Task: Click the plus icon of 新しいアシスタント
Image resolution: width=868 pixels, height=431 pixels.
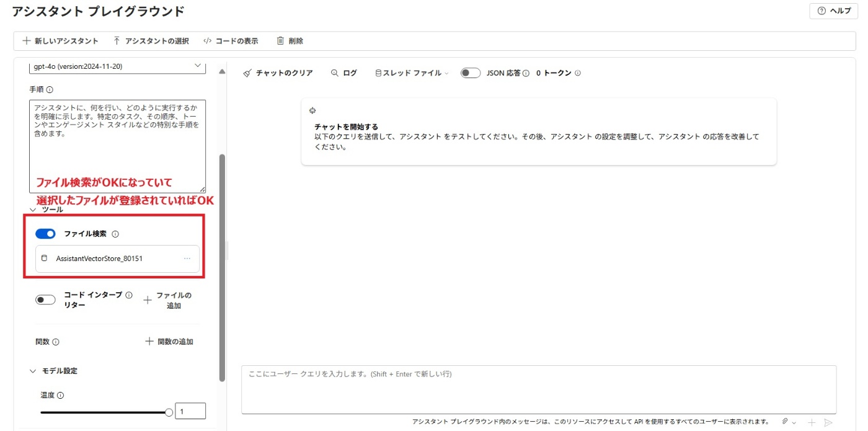Action: pyautogui.click(x=26, y=41)
